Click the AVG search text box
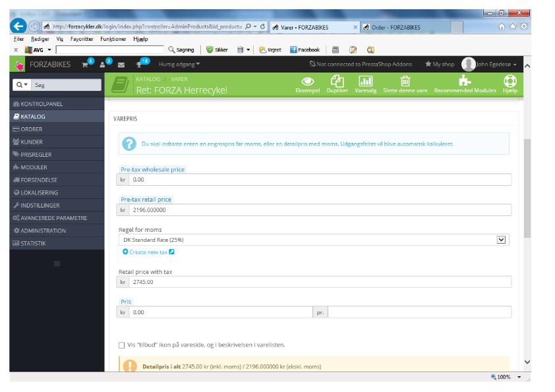Viewport: 555px width, 392px height. click(x=109, y=50)
